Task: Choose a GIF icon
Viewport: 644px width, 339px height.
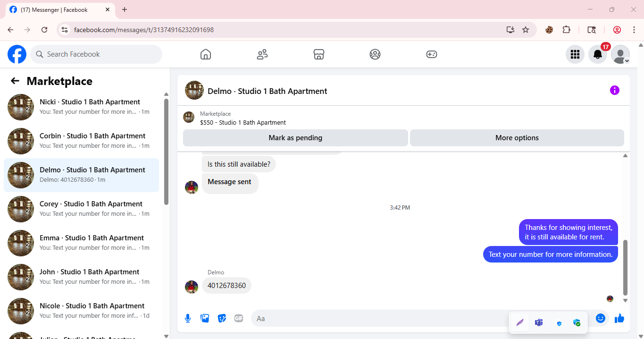Action: click(x=239, y=318)
